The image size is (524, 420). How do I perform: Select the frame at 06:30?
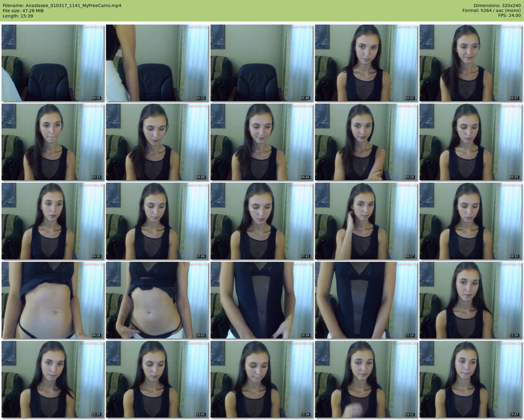point(53,221)
